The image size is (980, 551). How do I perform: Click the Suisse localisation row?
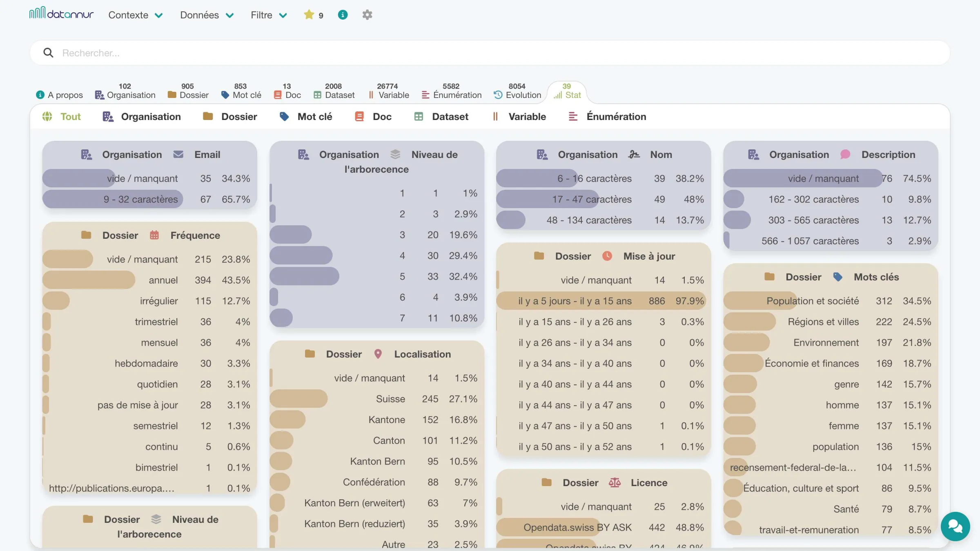tap(376, 399)
